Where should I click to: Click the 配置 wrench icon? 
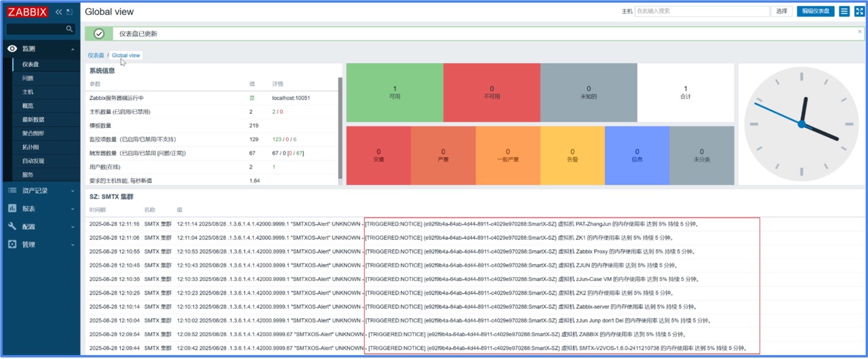coord(12,226)
